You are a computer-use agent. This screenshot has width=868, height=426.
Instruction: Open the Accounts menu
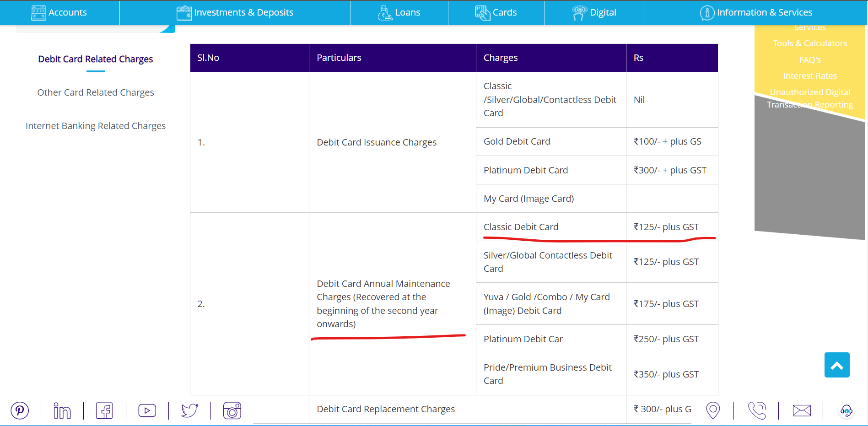coord(59,12)
